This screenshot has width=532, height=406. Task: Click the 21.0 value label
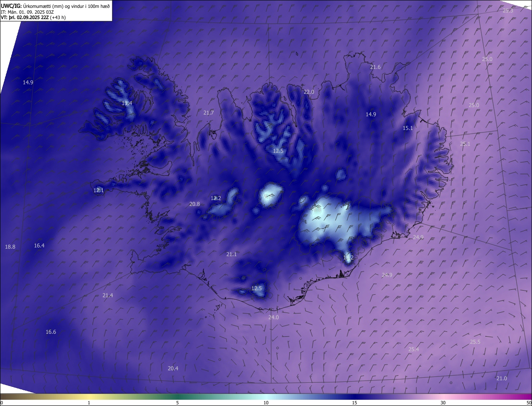(502, 378)
